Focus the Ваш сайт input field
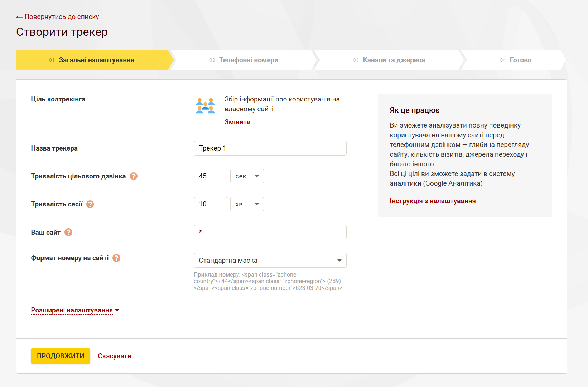This screenshot has width=588, height=387. (270, 232)
